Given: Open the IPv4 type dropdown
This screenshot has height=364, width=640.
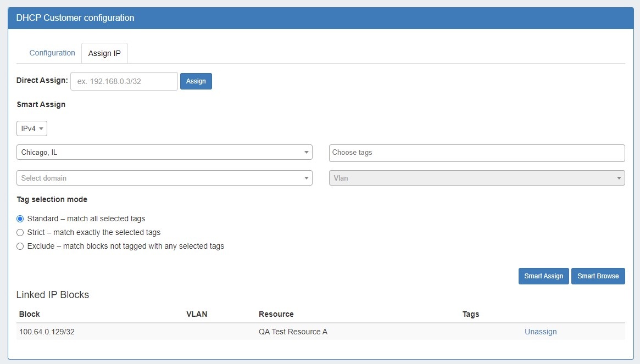Looking at the screenshot, I should click(32, 128).
